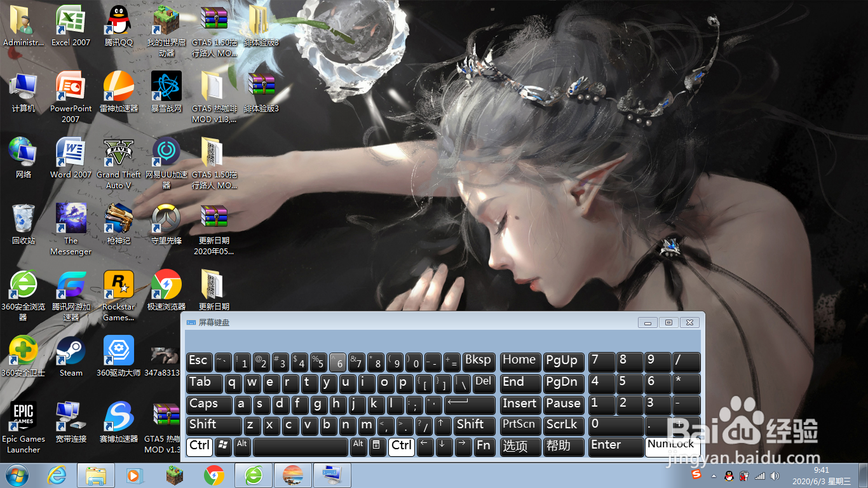Open the network signal tray icon
This screenshot has width=868, height=488.
(x=760, y=475)
